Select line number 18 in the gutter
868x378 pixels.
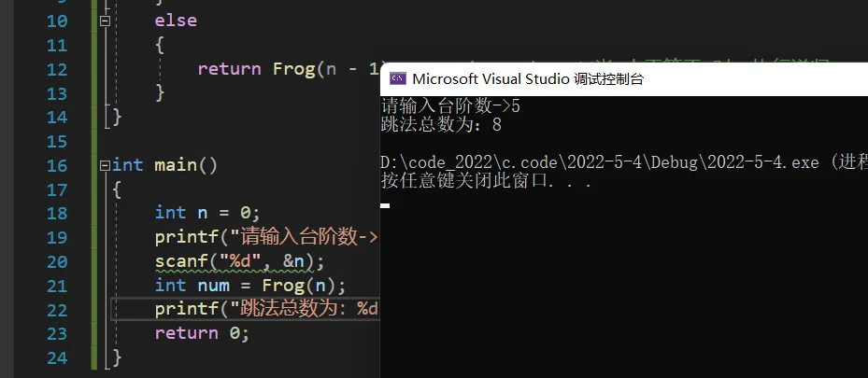56,214
